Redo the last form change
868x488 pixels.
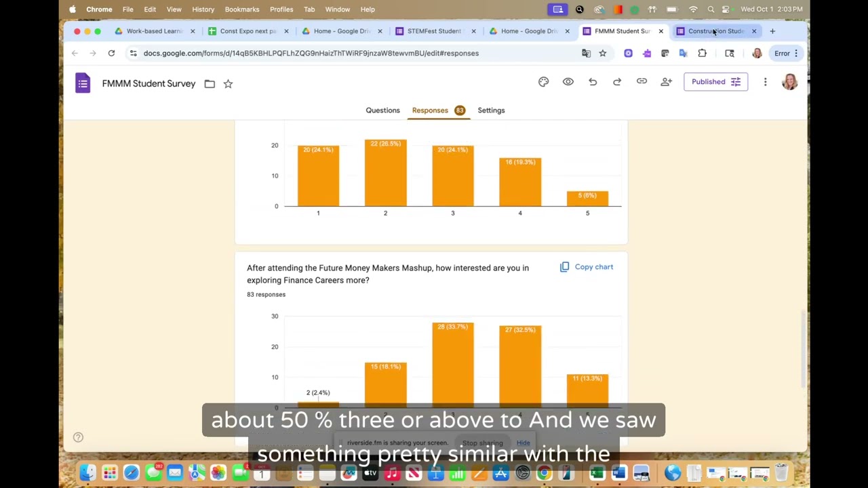(617, 82)
